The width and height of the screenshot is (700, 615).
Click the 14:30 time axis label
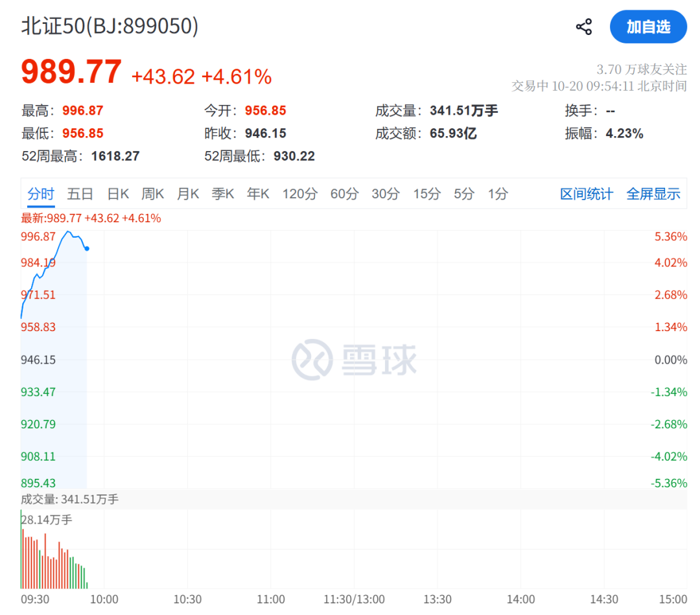(x=604, y=599)
